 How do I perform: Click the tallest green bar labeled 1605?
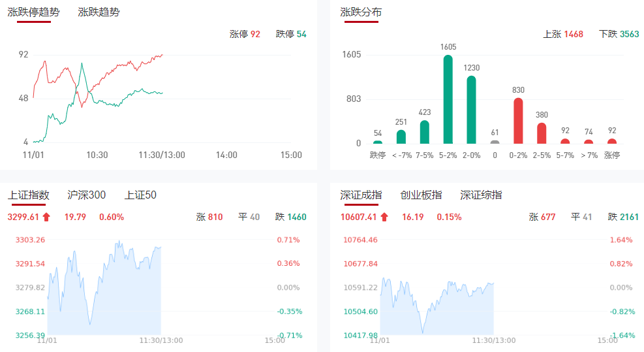tap(448, 99)
